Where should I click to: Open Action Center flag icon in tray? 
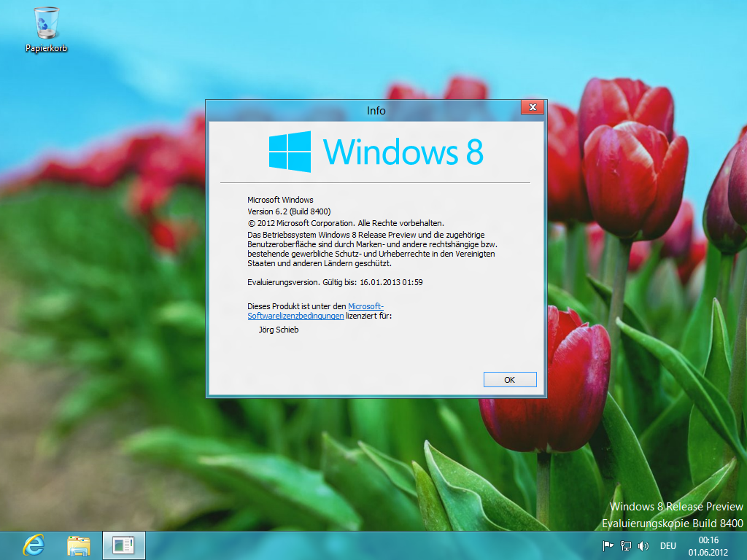pyautogui.click(x=608, y=545)
